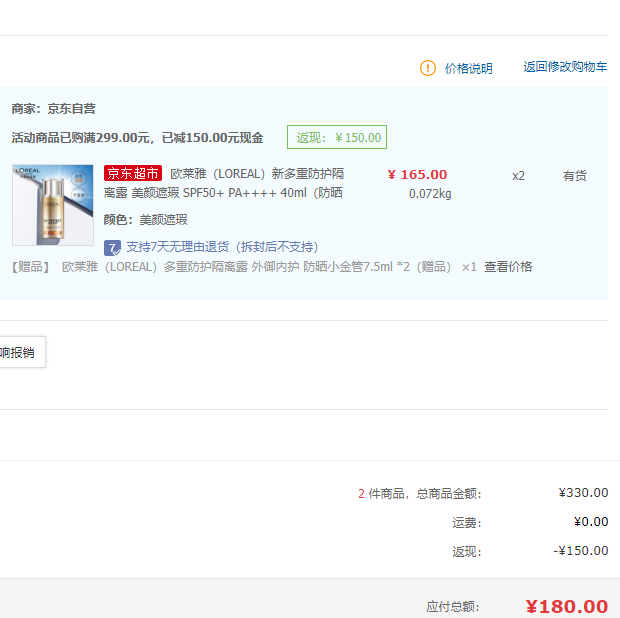Screen dimensions: 620x618
Task: Click the 返现 ¥150.00 green badge
Action: 337,137
